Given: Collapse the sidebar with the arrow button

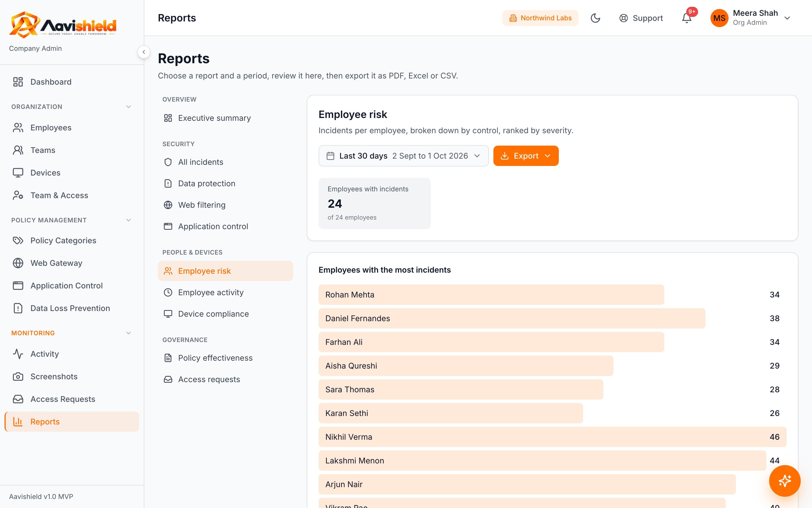Looking at the screenshot, I should point(144,52).
